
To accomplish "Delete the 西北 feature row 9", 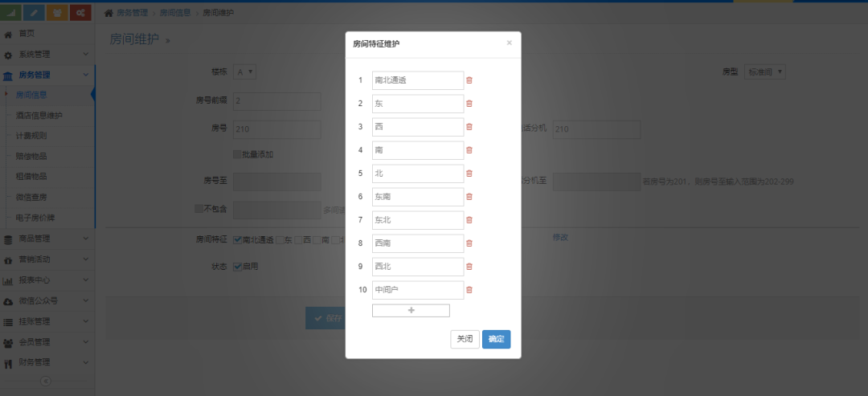I will click(469, 267).
